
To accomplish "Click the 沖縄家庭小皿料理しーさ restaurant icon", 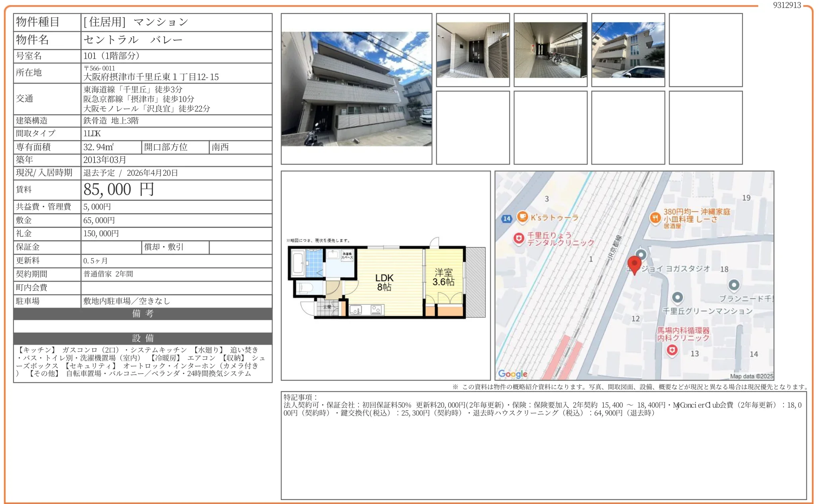I will 655,218.
